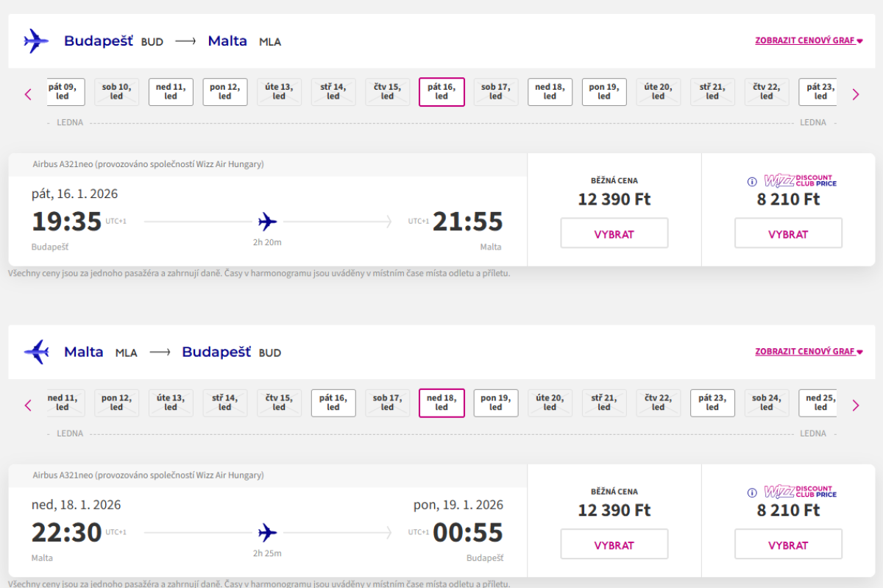This screenshot has height=588, width=883.
Task: Click the info icon beside outbound Wizz Discount Club
Action: click(752, 182)
